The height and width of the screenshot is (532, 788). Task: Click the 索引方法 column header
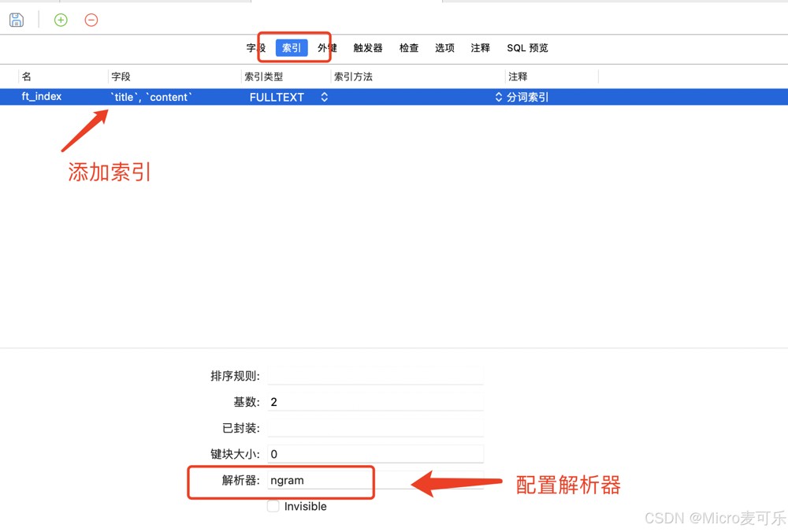[x=353, y=76]
